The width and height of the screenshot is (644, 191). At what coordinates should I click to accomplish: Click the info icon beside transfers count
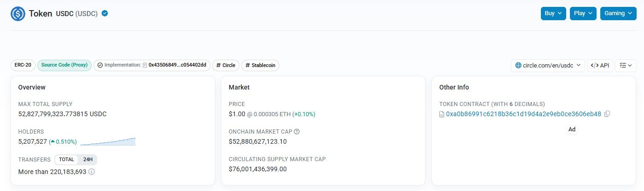point(92,172)
